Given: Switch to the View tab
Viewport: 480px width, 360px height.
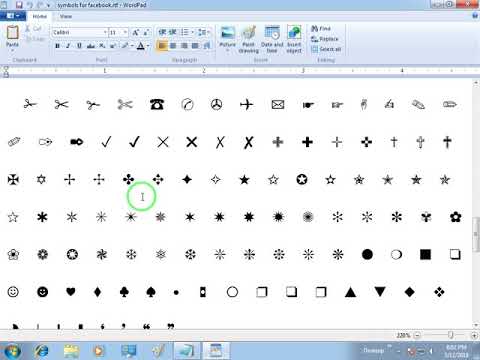Looking at the screenshot, I should 66,16.
